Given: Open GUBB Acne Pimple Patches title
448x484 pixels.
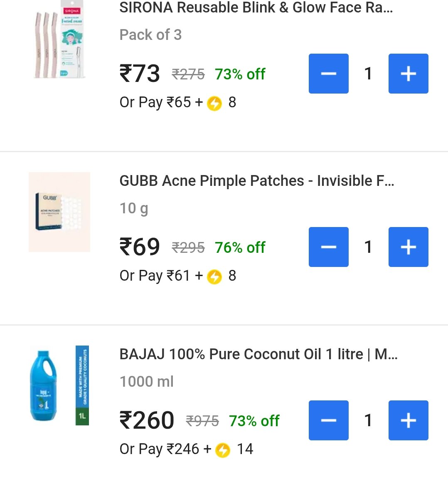Looking at the screenshot, I should click(x=257, y=181).
